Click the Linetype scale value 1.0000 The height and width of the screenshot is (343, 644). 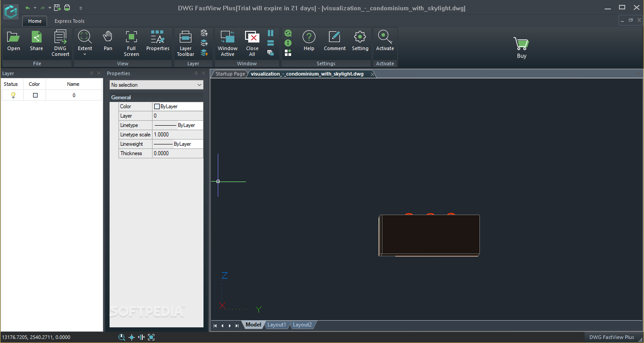pyautogui.click(x=178, y=135)
